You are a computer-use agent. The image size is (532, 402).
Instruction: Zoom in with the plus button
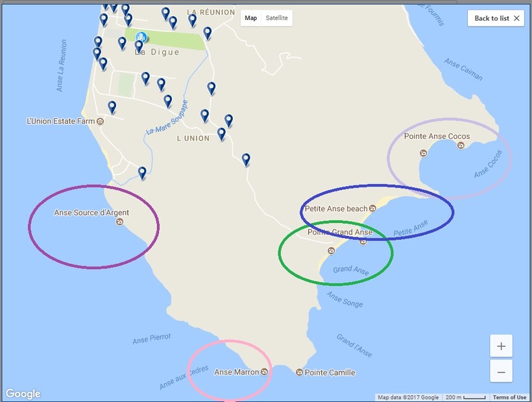(x=501, y=346)
